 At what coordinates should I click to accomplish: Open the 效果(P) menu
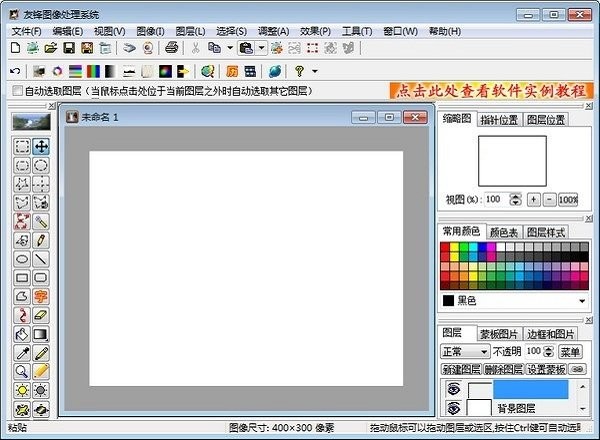(x=315, y=31)
